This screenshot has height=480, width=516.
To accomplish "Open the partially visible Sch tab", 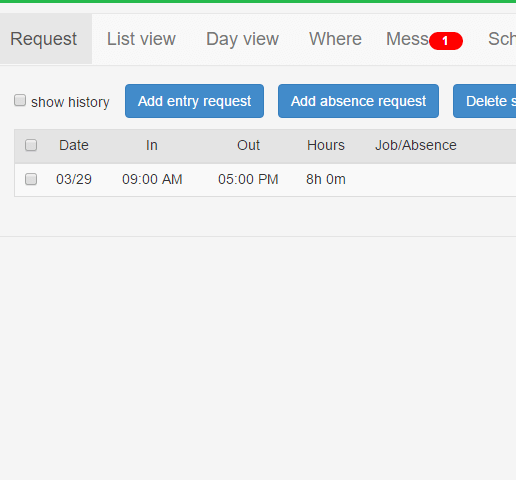I will click(x=502, y=39).
